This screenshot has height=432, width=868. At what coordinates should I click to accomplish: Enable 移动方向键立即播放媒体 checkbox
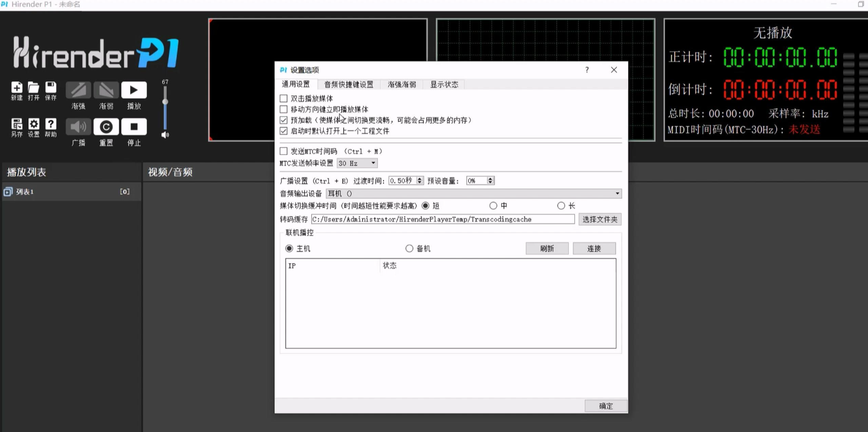click(x=284, y=109)
